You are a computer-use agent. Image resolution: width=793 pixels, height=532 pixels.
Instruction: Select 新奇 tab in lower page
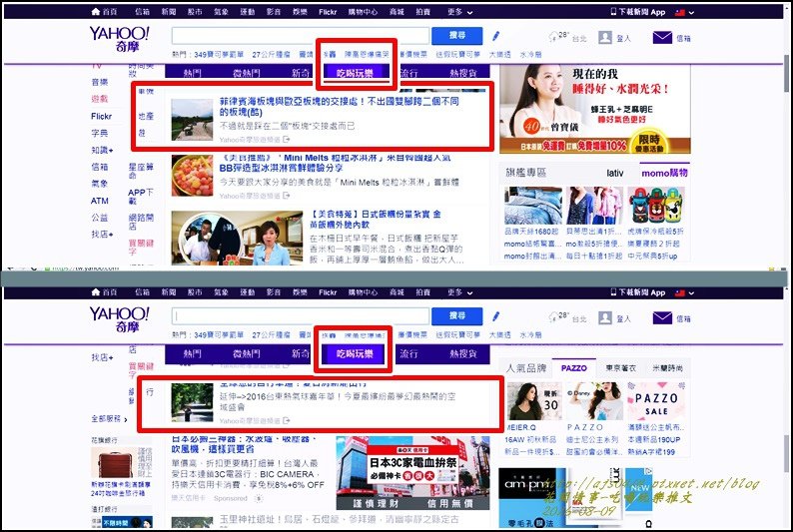[301, 353]
